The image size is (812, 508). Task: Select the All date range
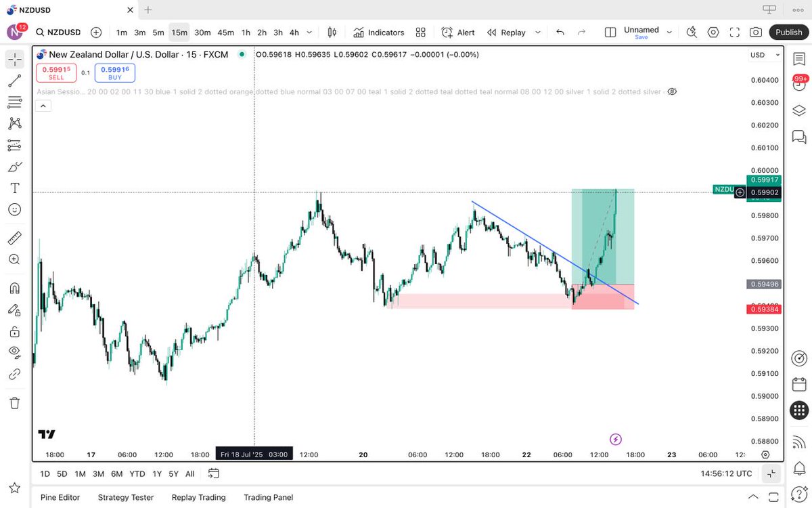189,473
